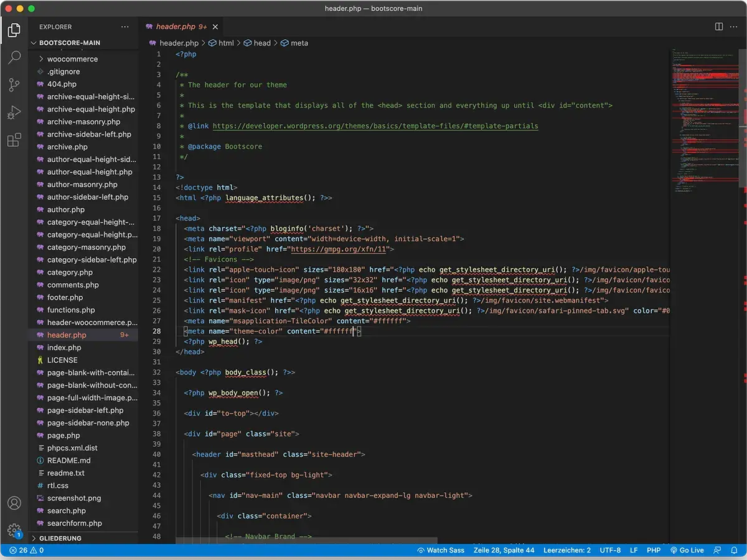Expand the GLIEDERUNG outline section

tap(83, 538)
